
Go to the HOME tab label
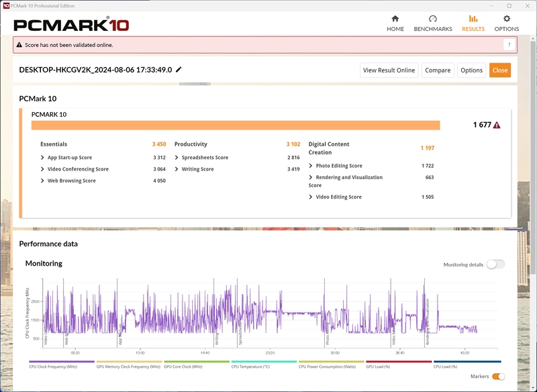click(395, 29)
